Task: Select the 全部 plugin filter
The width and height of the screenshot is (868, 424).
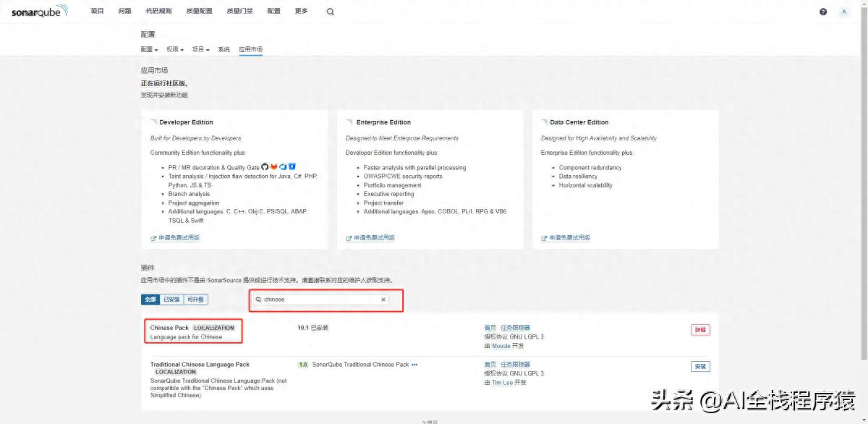Action: click(x=150, y=299)
